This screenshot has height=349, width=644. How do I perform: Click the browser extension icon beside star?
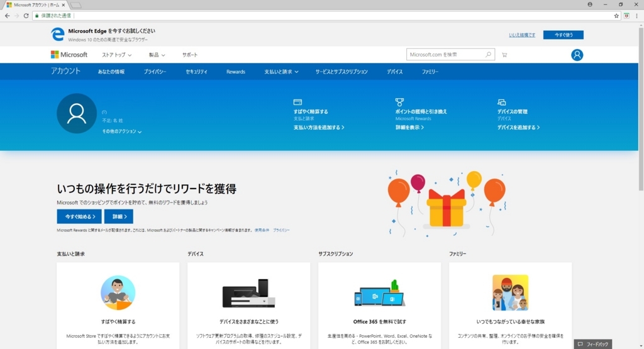[627, 16]
